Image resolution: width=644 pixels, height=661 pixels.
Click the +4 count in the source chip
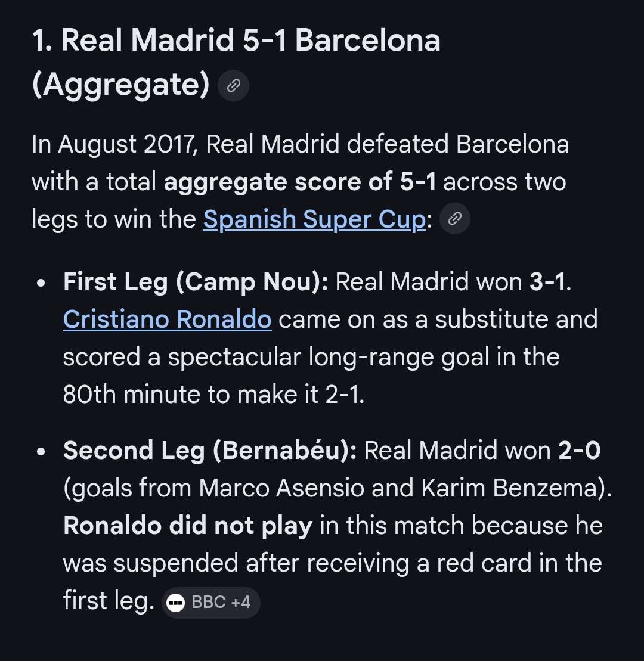pos(241,603)
